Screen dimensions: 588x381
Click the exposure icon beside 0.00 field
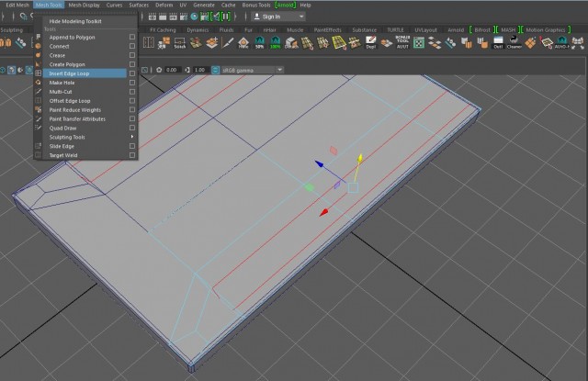pyautogui.click(x=159, y=70)
